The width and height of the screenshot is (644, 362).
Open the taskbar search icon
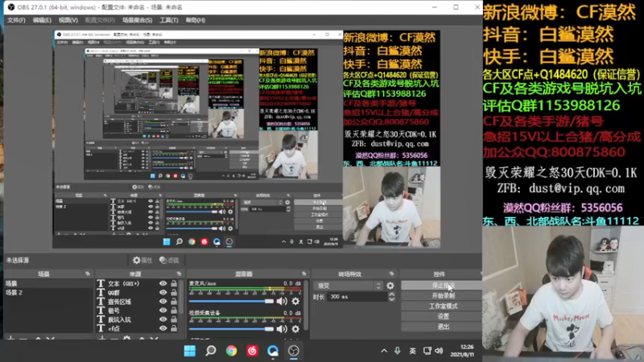211,351
